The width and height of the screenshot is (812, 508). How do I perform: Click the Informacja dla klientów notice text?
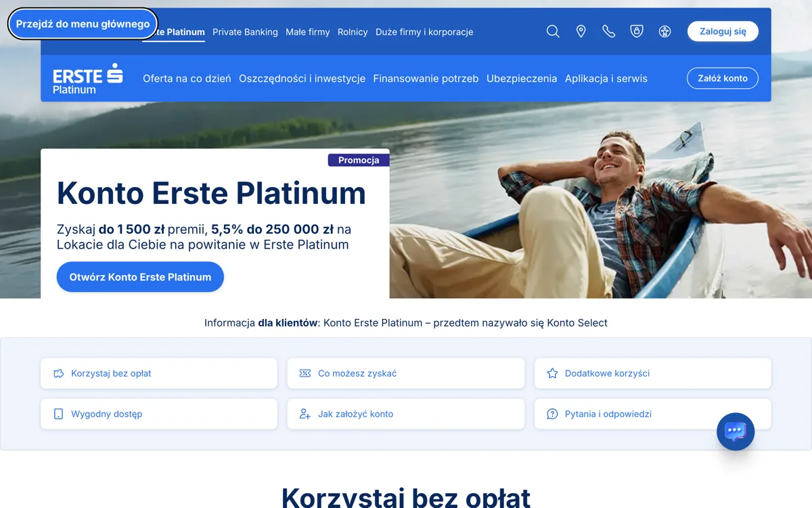point(406,323)
